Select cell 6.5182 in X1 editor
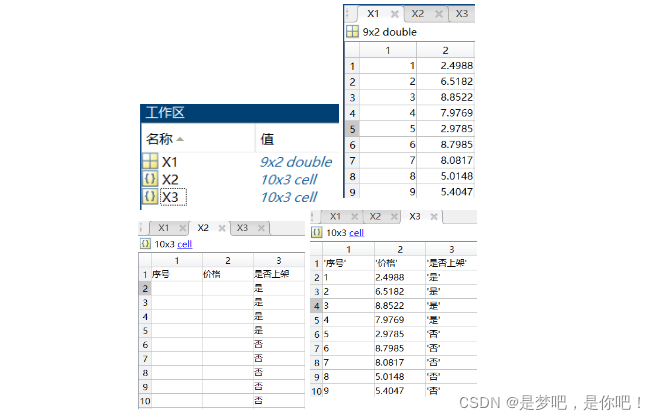 point(445,81)
